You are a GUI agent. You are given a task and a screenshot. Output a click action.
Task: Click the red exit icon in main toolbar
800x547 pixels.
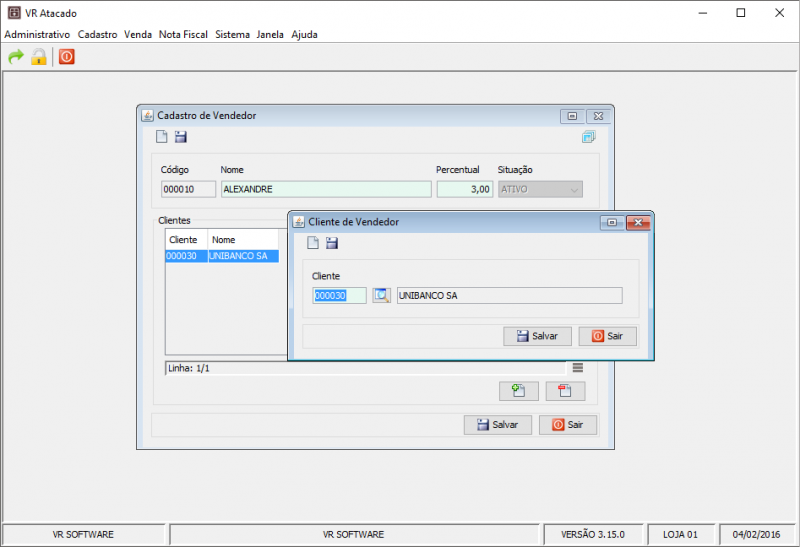(x=66, y=56)
